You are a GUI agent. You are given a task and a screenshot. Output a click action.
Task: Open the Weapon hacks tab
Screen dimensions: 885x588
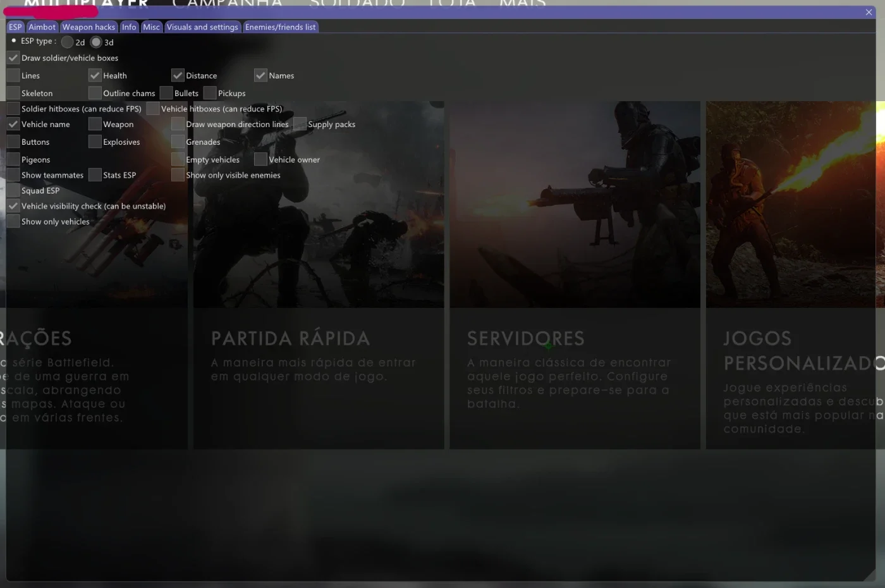pyautogui.click(x=88, y=27)
